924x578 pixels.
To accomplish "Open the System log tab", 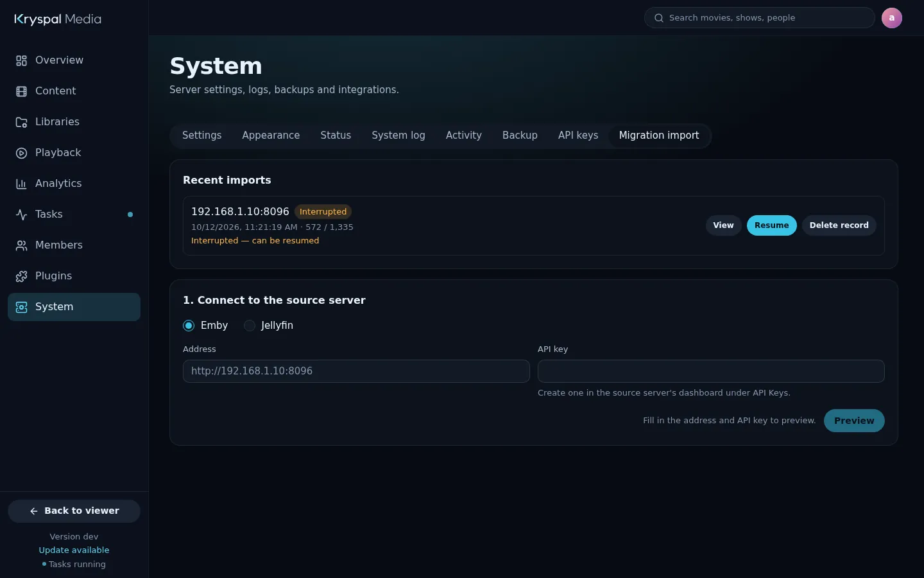I will coord(398,136).
